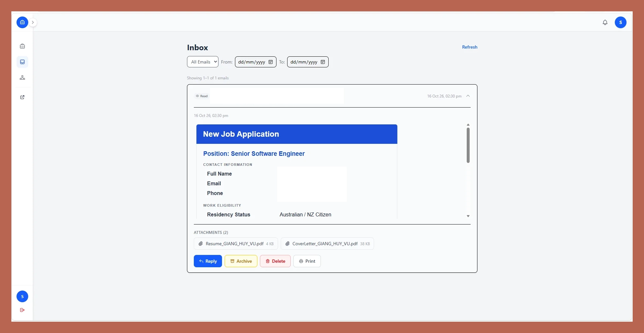Image resolution: width=644 pixels, height=333 pixels.
Task: Click the Read status badge
Action: pyautogui.click(x=202, y=96)
